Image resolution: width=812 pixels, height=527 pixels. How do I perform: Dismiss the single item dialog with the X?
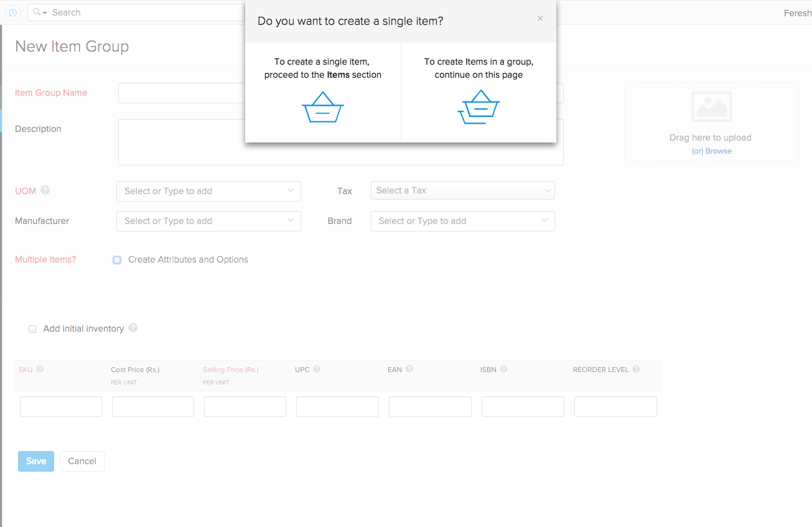point(540,18)
